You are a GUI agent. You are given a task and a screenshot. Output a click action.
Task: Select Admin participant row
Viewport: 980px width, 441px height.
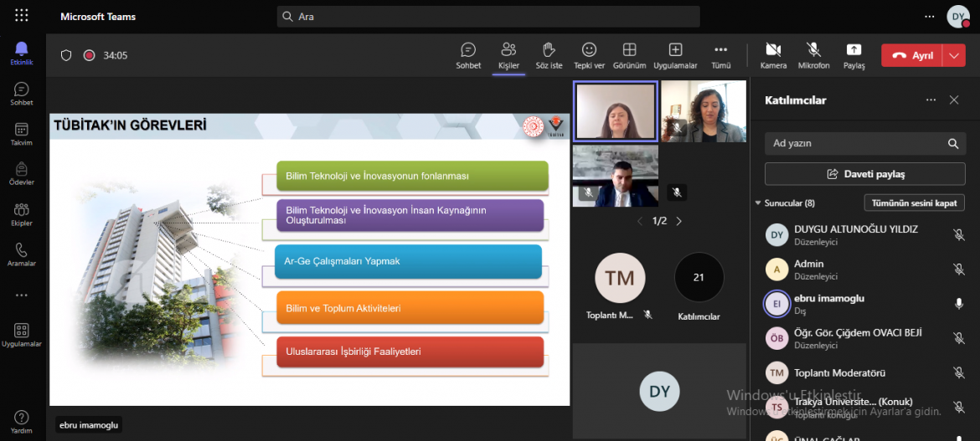[x=865, y=269]
